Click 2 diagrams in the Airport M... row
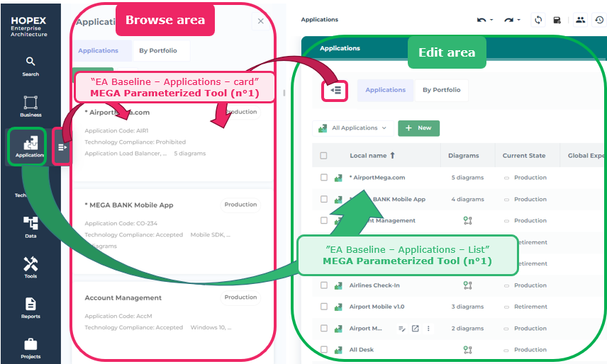Viewport: 607px width, 364px height. (x=467, y=329)
